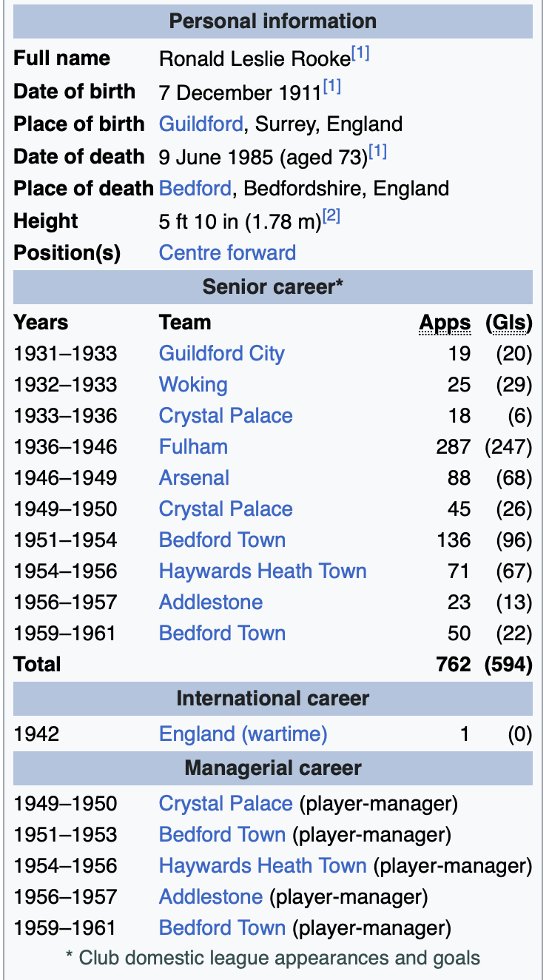Image resolution: width=549 pixels, height=980 pixels.
Task: Open the Arsenal team link
Action: pos(194,478)
